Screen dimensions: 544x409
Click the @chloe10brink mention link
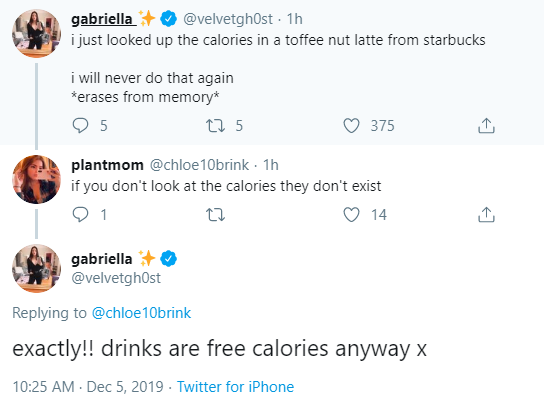coord(141,313)
